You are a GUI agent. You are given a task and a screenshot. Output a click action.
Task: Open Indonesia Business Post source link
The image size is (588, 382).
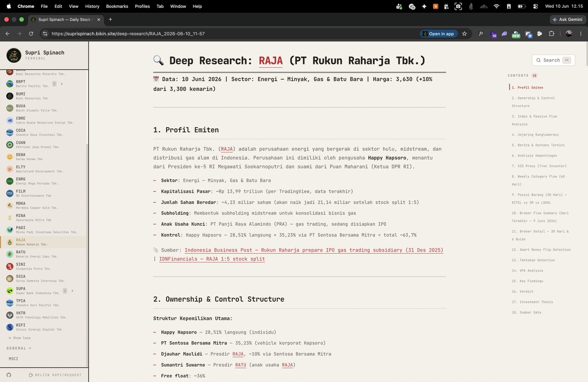tap(314, 250)
